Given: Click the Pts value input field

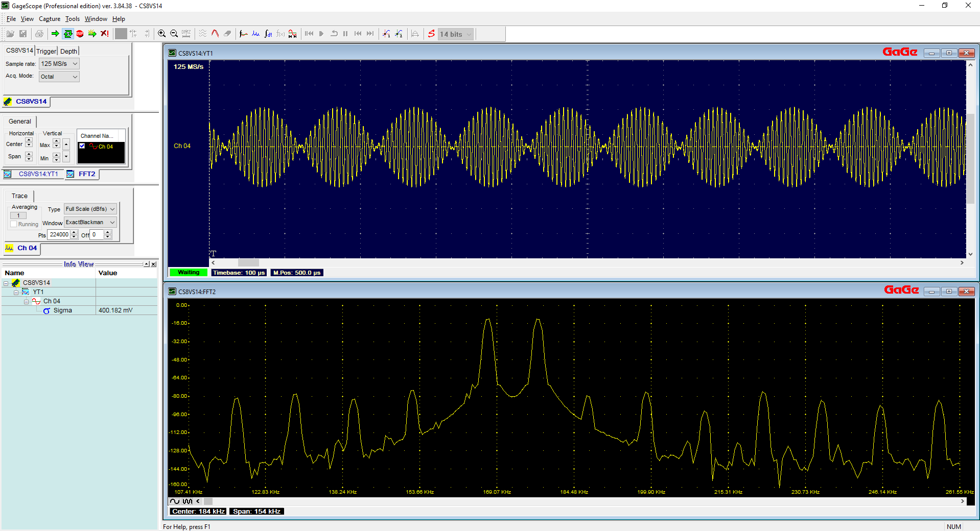Looking at the screenshot, I should tap(59, 235).
